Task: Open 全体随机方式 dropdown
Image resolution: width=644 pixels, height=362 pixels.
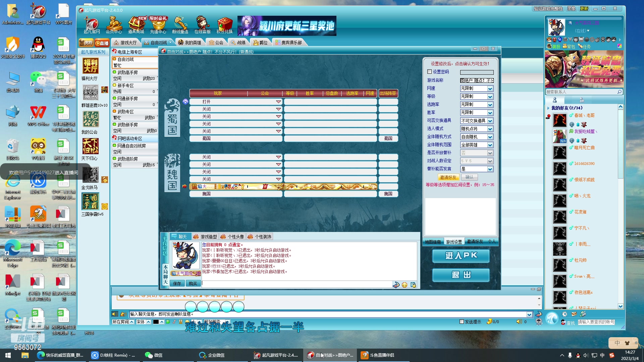Action: tap(490, 137)
